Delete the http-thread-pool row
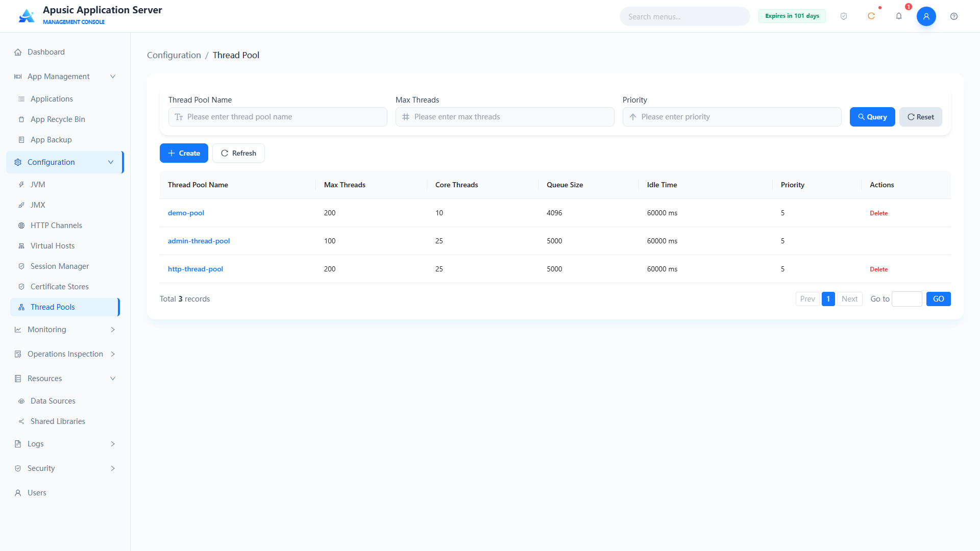The width and height of the screenshot is (980, 551). pos(879,269)
